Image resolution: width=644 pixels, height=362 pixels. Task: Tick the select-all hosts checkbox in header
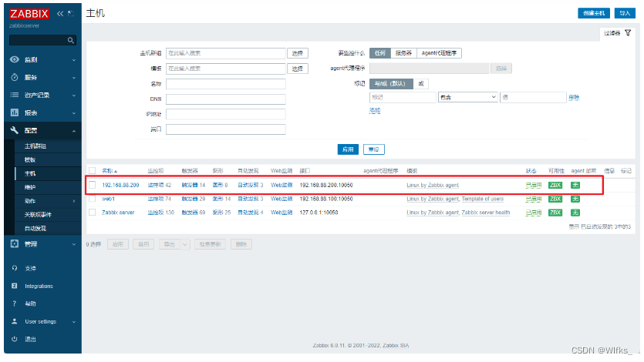pyautogui.click(x=93, y=170)
